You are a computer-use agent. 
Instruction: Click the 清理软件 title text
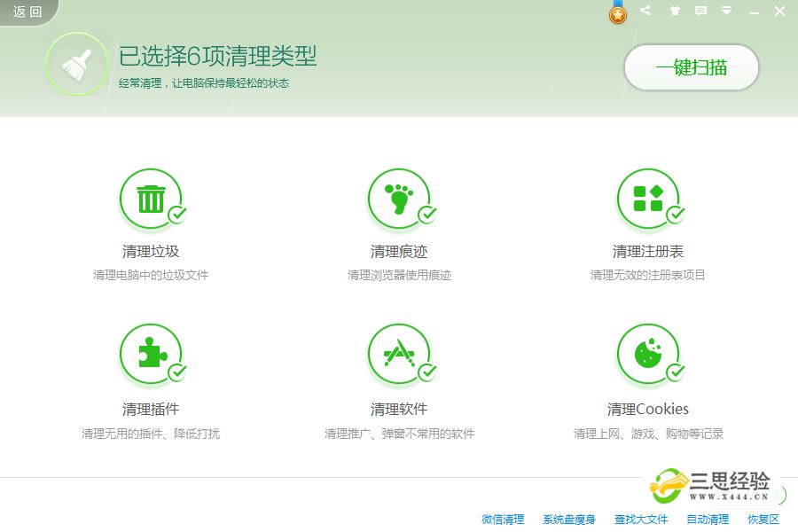399,410
